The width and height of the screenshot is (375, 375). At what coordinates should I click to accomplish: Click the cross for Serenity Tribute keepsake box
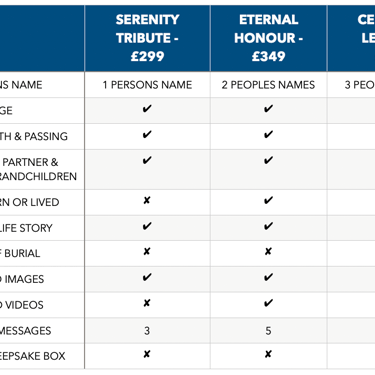(147, 354)
